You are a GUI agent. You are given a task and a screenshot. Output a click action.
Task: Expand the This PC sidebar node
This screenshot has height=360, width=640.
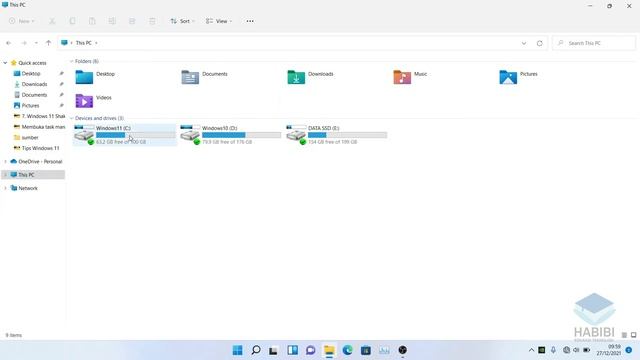[5, 175]
